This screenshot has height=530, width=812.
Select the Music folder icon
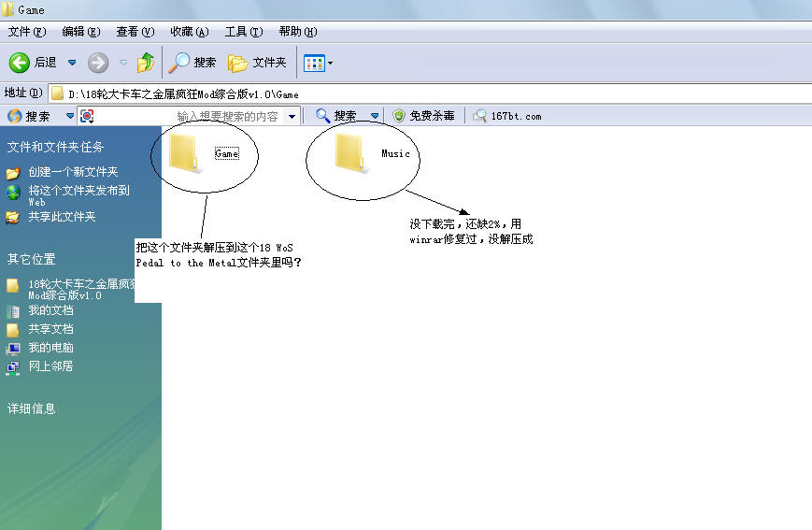pos(350,153)
